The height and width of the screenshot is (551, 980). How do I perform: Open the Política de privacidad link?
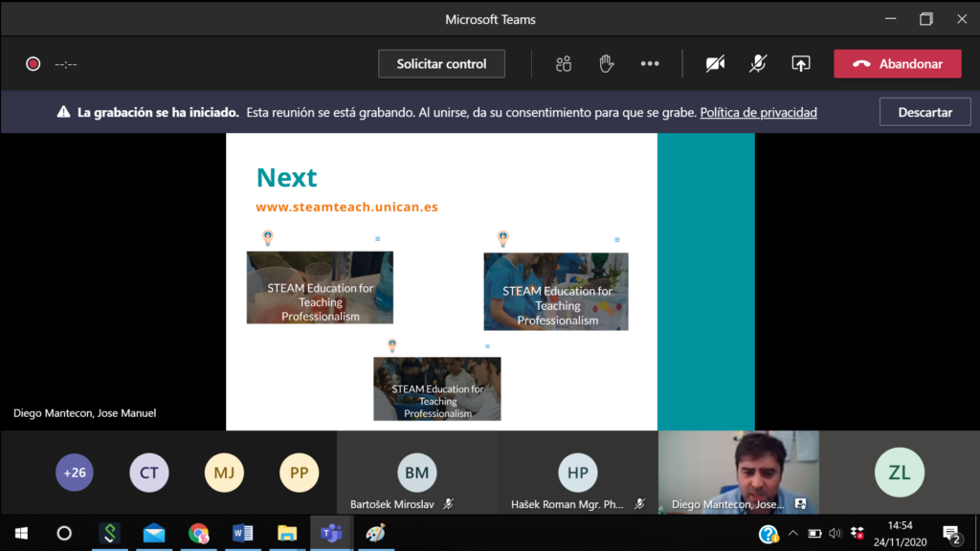(758, 112)
